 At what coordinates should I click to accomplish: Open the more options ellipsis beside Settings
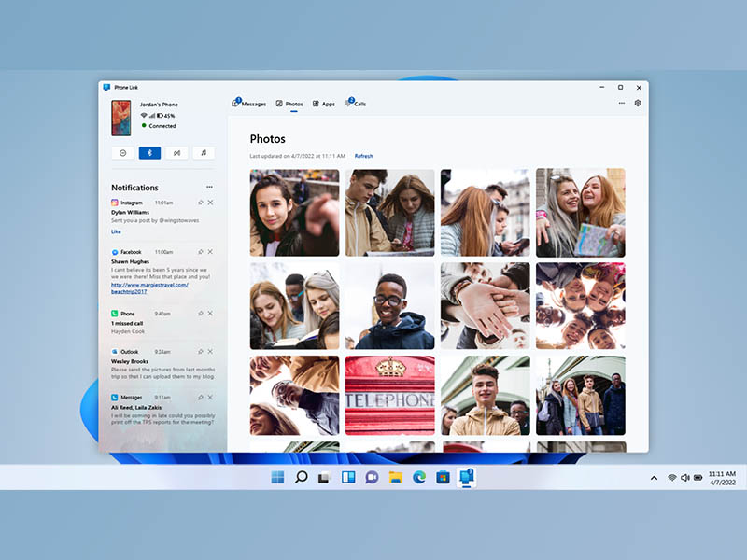click(x=622, y=103)
